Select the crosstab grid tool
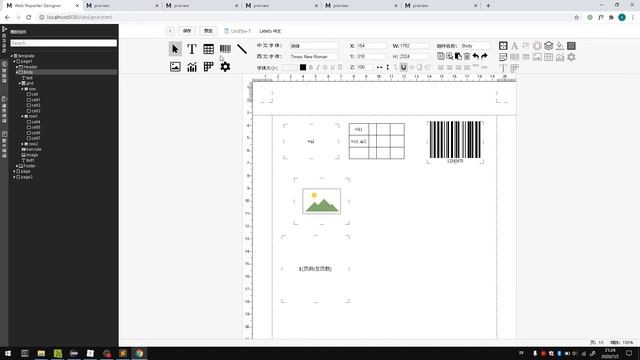Image resolution: width=640 pixels, height=360 pixels. pos(209,67)
